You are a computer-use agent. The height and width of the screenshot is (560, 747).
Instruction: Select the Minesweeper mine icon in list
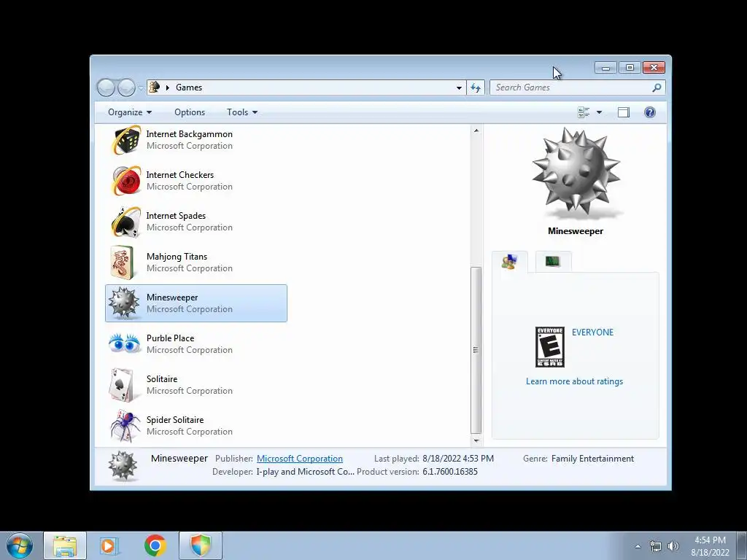coord(124,303)
